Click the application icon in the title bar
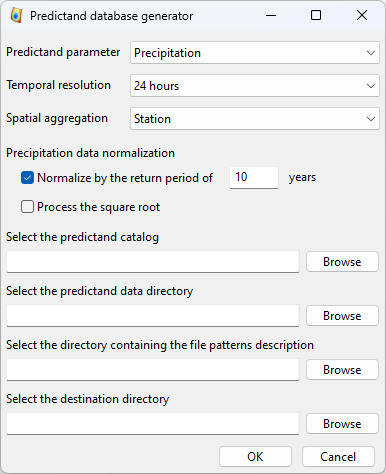The width and height of the screenshot is (386, 474). pos(16,15)
